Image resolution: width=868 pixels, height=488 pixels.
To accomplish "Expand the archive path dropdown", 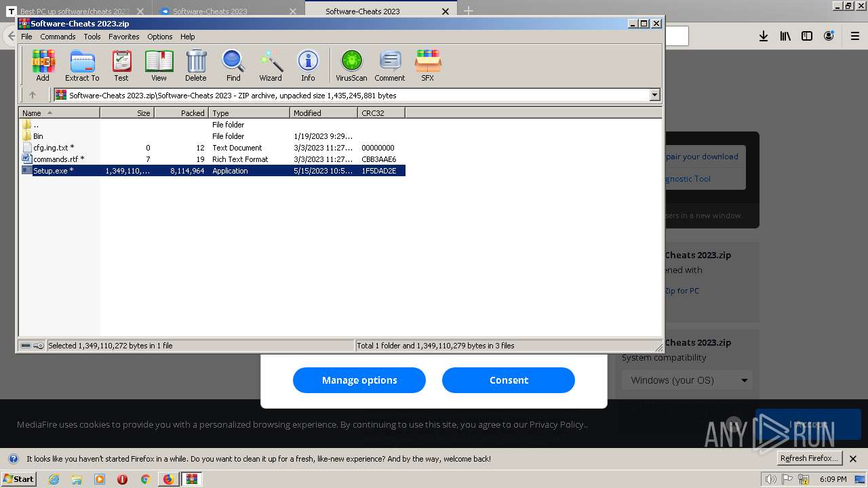I will click(655, 96).
